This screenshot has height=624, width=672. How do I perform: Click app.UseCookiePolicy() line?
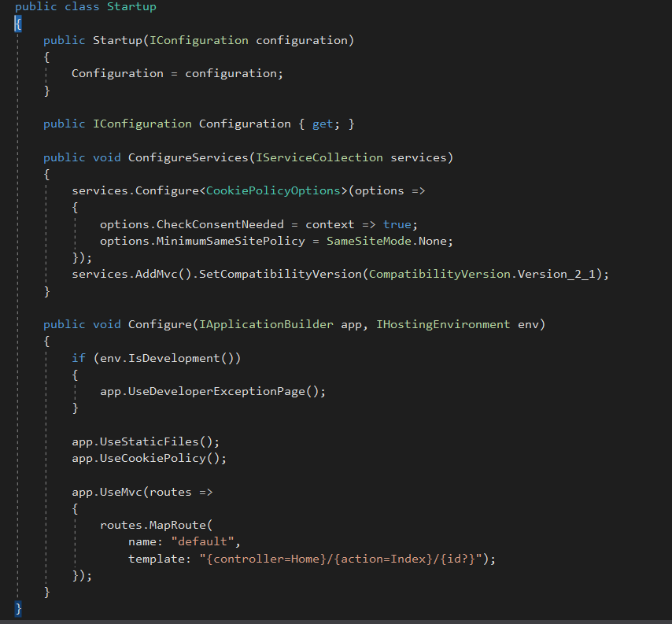pyautogui.click(x=149, y=458)
